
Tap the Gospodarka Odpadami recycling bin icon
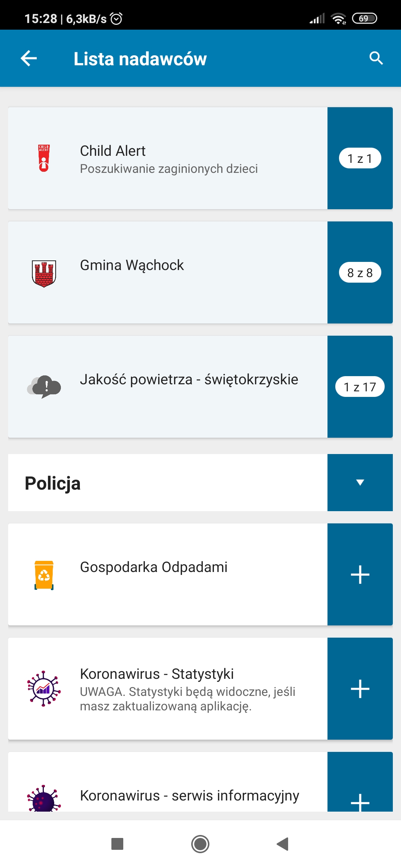click(x=44, y=575)
